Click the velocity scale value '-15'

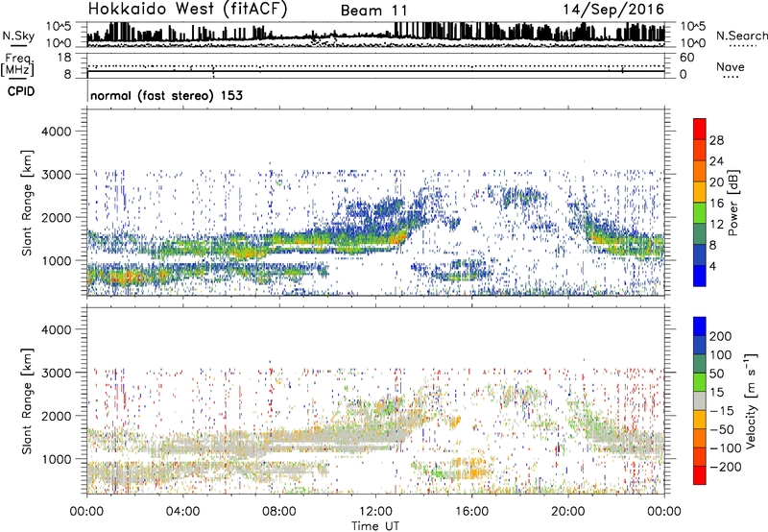[x=722, y=411]
